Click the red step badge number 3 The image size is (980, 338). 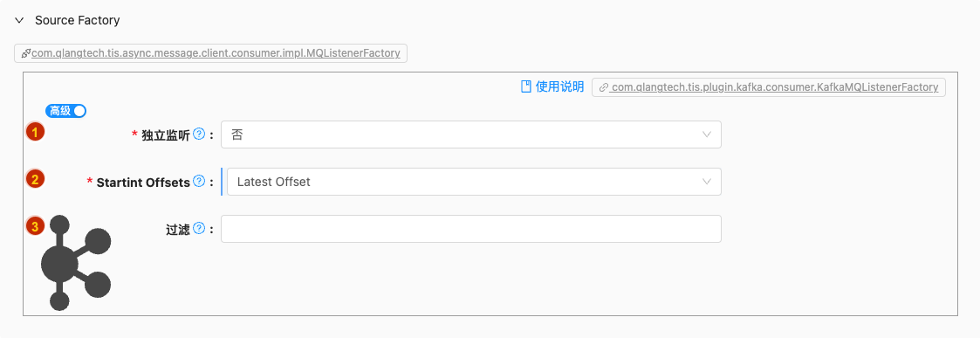35,226
